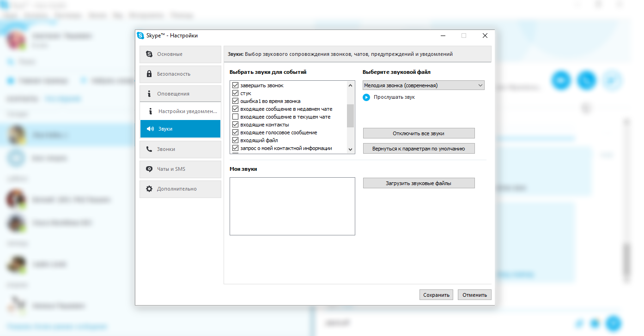Toggle the 'входящий файл' sound checkbox
Viewport: 644px width, 336px height.
coord(235,140)
